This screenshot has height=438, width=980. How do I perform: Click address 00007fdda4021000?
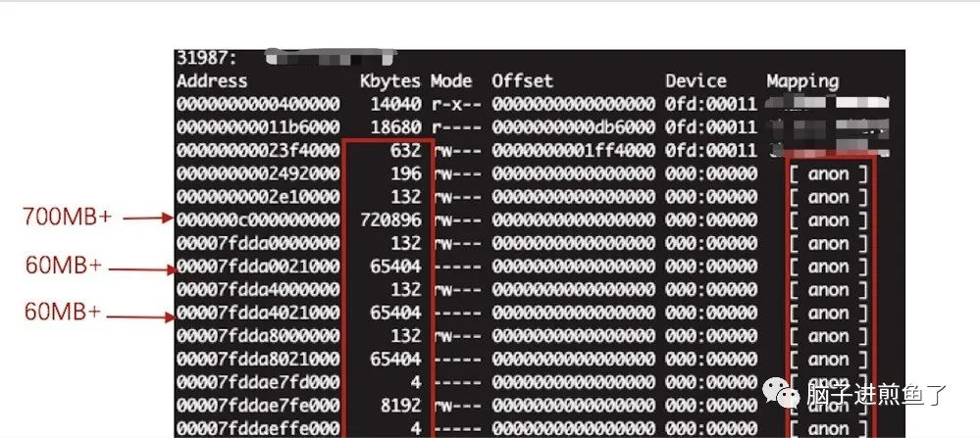258,313
